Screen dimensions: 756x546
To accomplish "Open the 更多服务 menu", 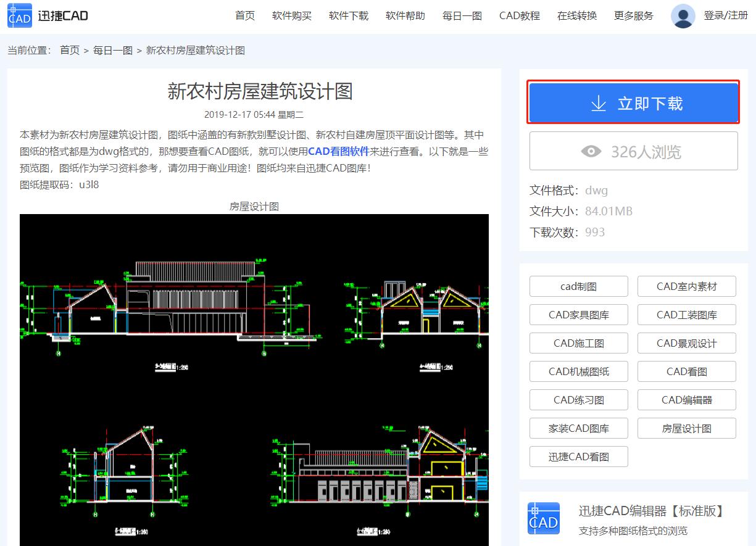I will (x=633, y=15).
